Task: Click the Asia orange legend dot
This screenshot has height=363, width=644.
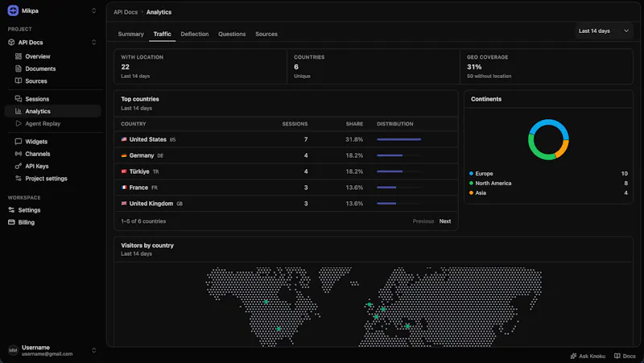Action: (x=471, y=193)
